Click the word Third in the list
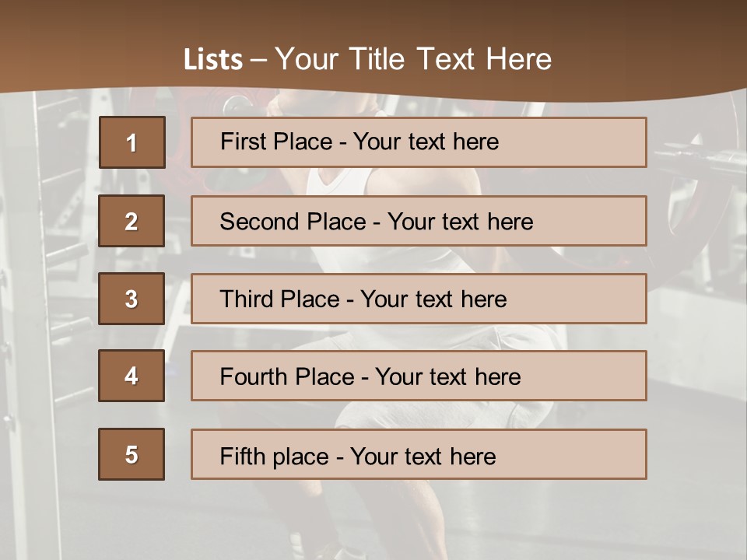The width and height of the screenshot is (747, 560). point(247,299)
